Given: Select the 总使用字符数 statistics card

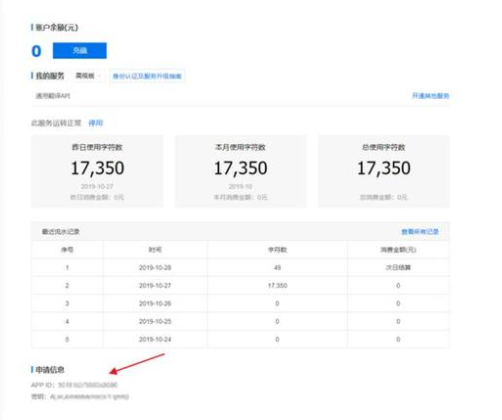Looking at the screenshot, I should [x=384, y=171].
